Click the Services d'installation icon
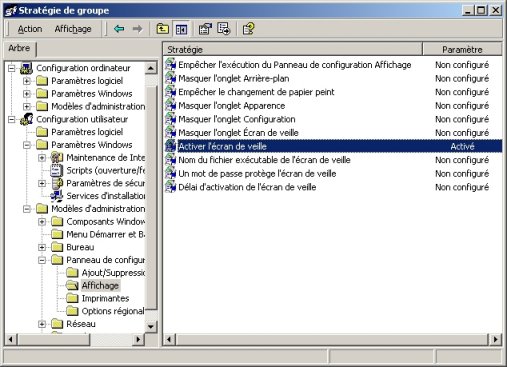 click(x=57, y=196)
